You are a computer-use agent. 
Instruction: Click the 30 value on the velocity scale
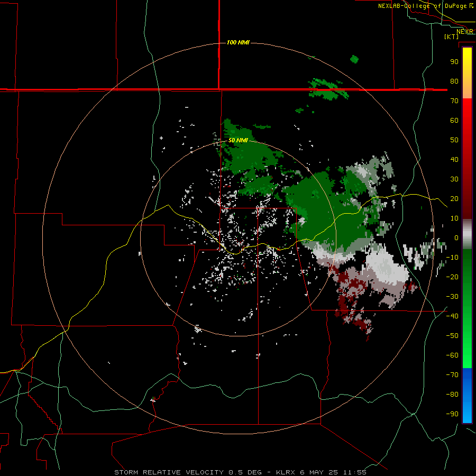454,179
